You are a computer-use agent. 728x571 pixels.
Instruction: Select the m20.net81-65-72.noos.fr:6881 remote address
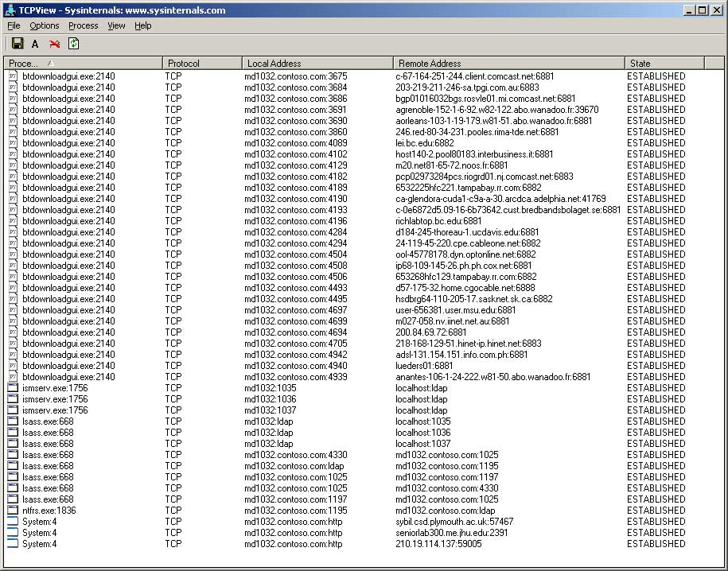click(452, 165)
